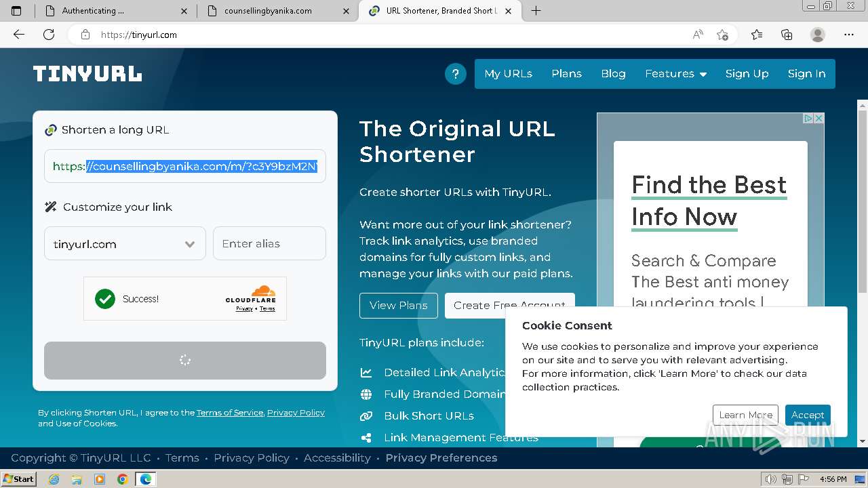Open Privacy Preferences in footer
The width and height of the screenshot is (868, 488).
click(441, 458)
